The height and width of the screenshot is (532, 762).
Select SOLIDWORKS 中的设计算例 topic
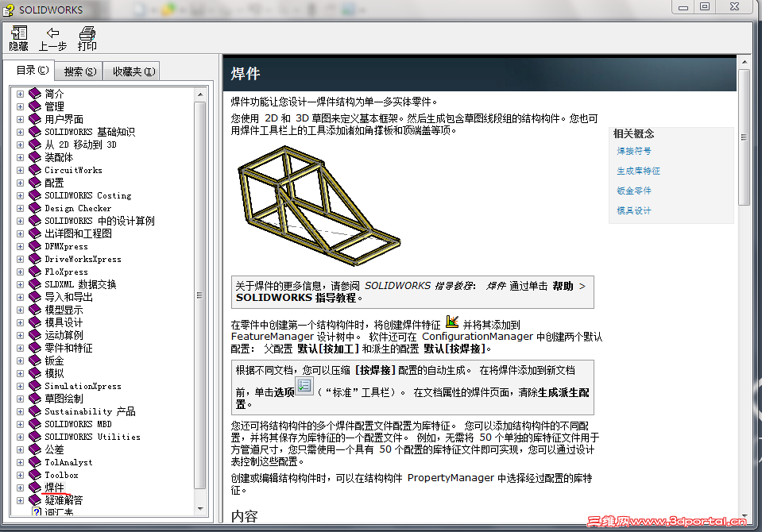(99, 221)
